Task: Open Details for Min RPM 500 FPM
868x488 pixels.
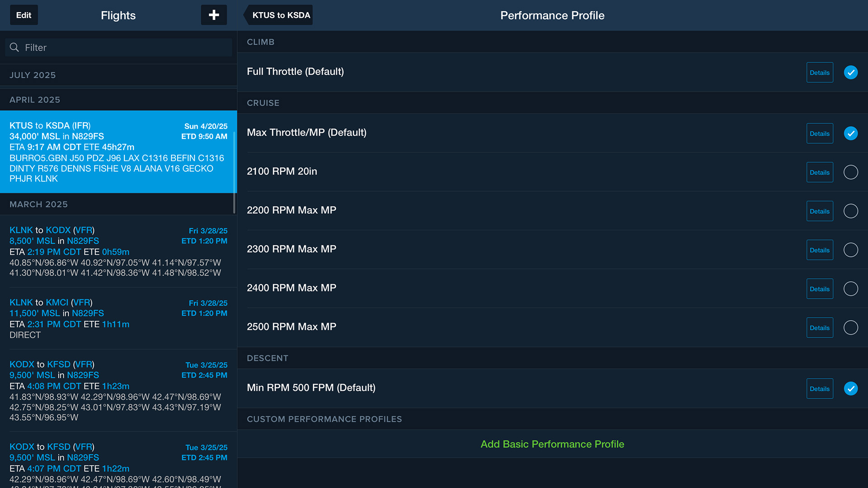Action: coord(820,389)
